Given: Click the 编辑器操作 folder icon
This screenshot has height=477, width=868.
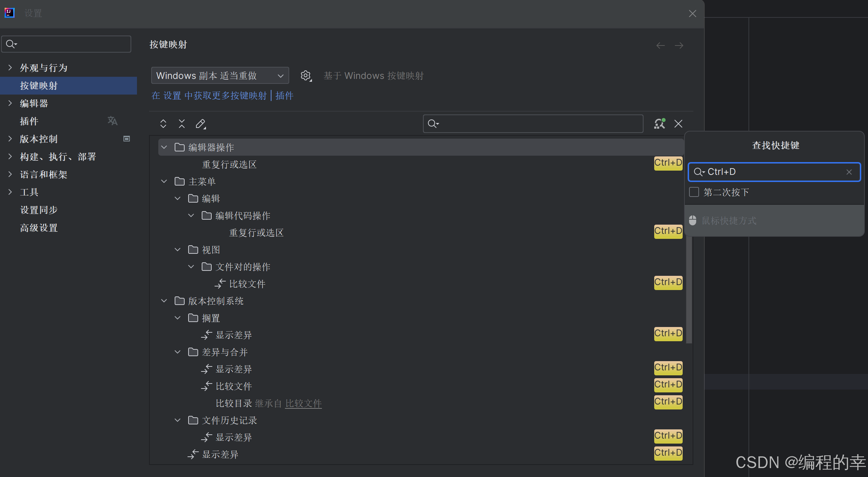Looking at the screenshot, I should [180, 147].
